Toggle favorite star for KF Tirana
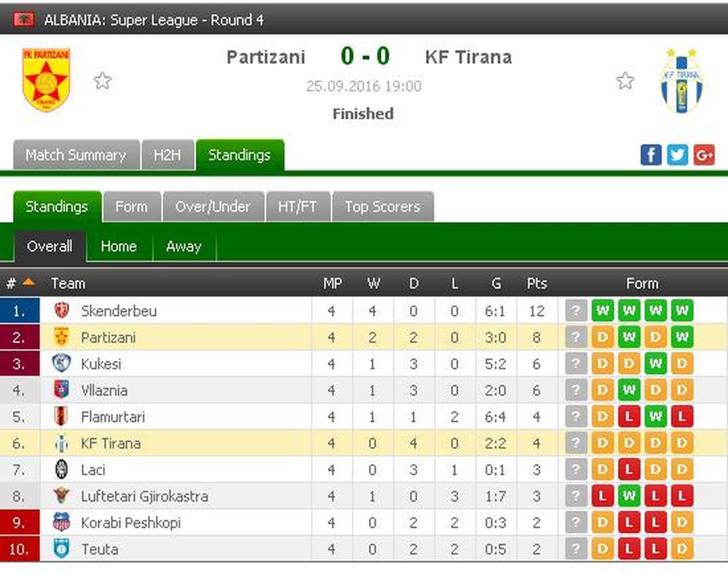This screenshot has width=728, height=573. click(x=625, y=81)
